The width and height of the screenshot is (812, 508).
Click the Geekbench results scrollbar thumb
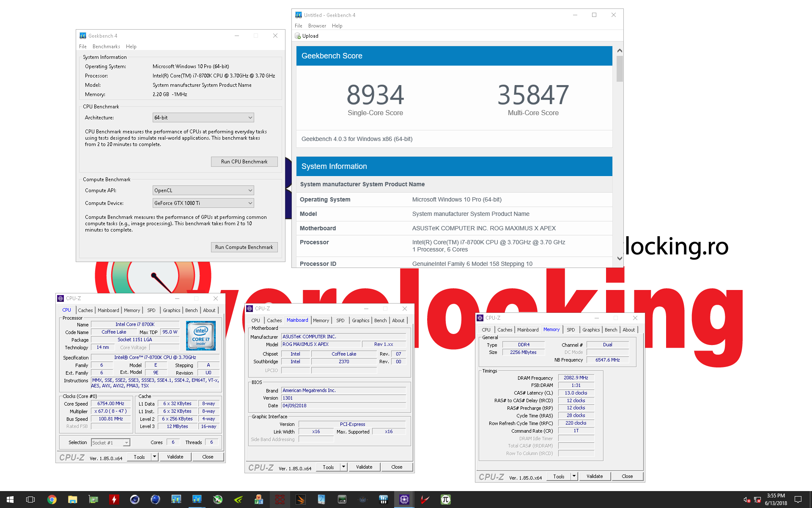tap(620, 69)
